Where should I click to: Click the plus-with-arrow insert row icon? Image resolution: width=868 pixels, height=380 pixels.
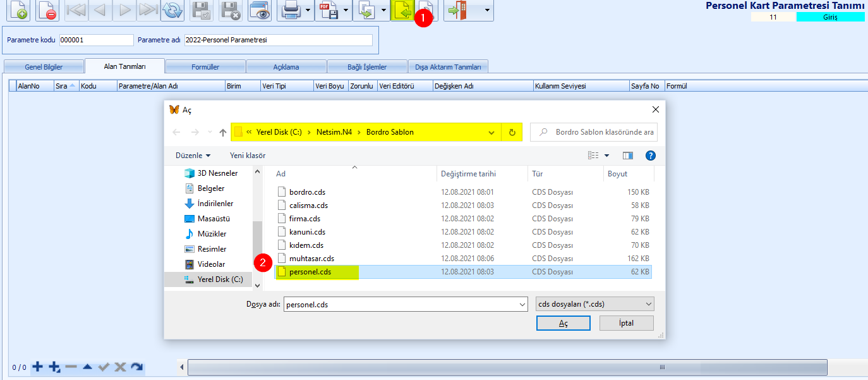pos(54,367)
